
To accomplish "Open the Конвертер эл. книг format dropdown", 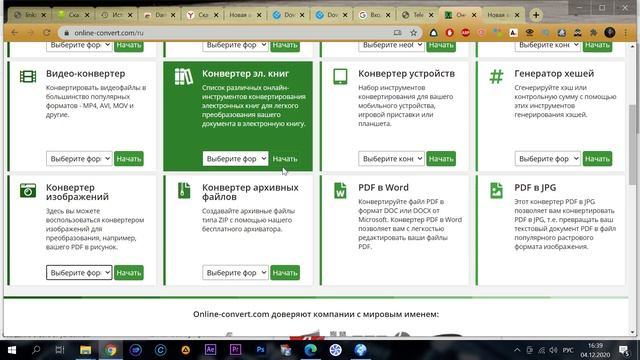I will tap(236, 158).
